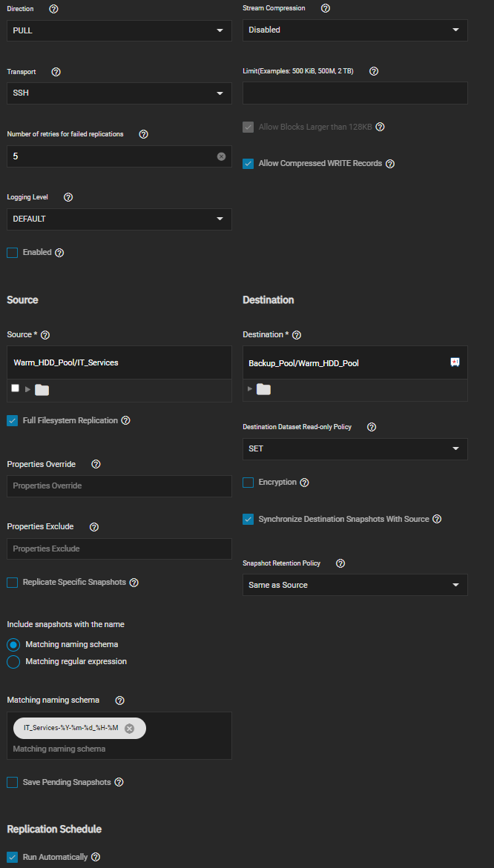The image size is (494, 868).
Task: Open Snapshot Retention Policy dropdown
Action: click(x=355, y=585)
